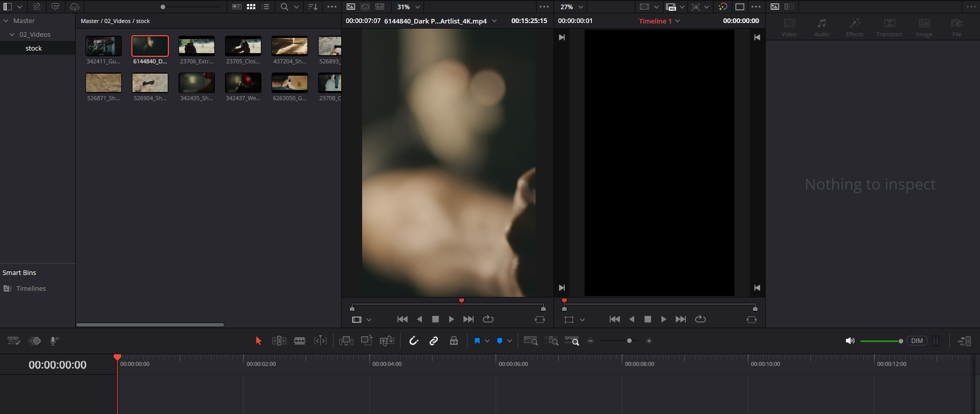This screenshot has width=980, height=414.
Task: Open the Marker color dropdown arrow
Action: [x=509, y=341]
